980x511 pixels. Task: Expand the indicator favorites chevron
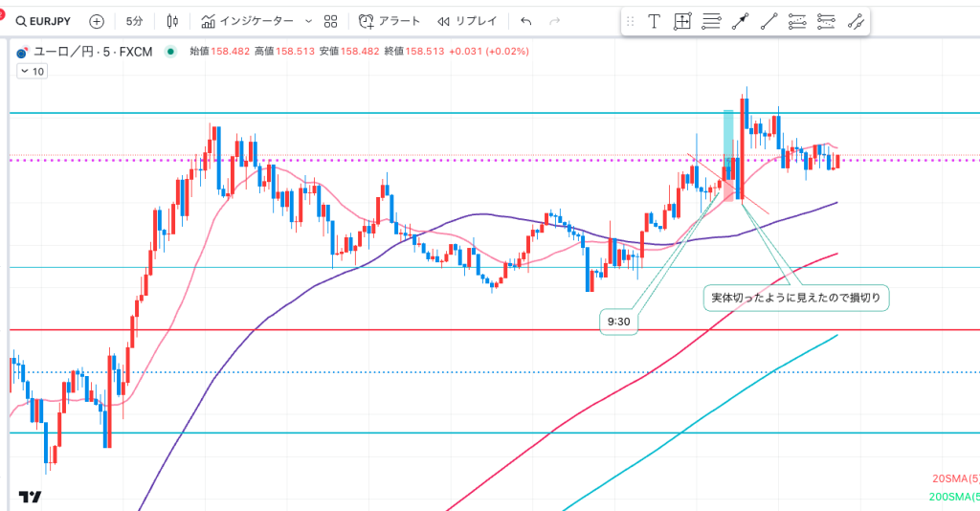click(x=307, y=21)
